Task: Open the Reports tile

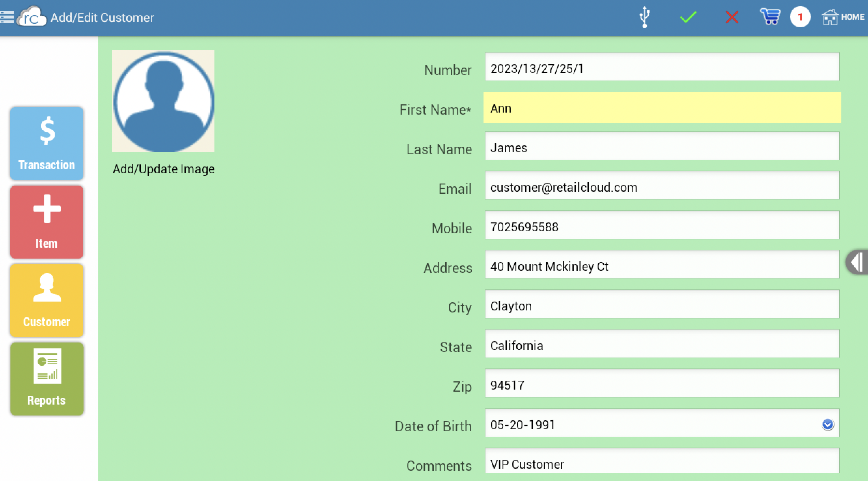Action: (x=47, y=379)
